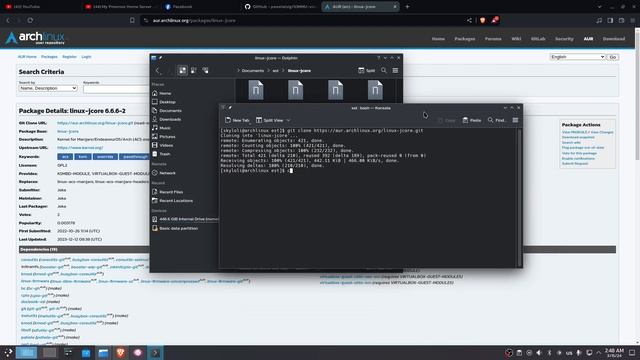The width and height of the screenshot is (640, 360).
Task: Select the first file thumbnail in Dolphin
Action: (x=256, y=90)
